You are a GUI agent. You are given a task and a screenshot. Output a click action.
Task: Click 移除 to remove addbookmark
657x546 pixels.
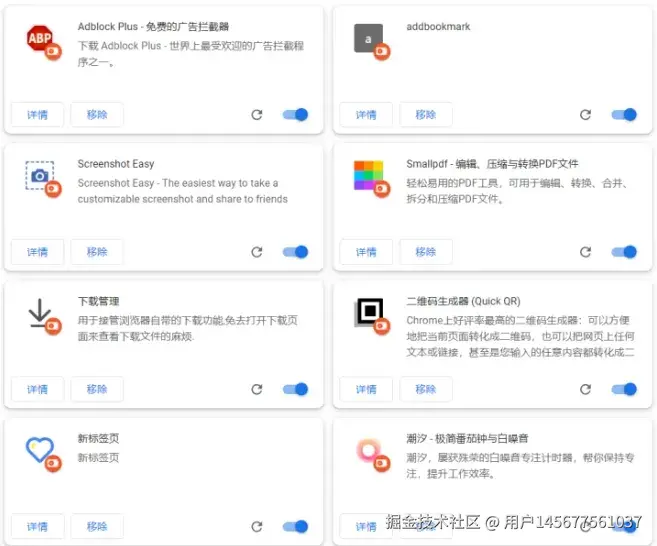pyautogui.click(x=426, y=114)
